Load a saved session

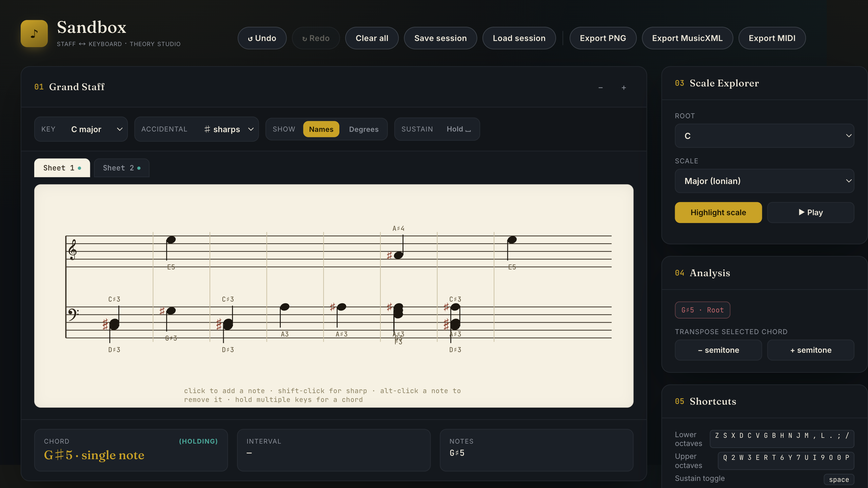click(x=519, y=38)
